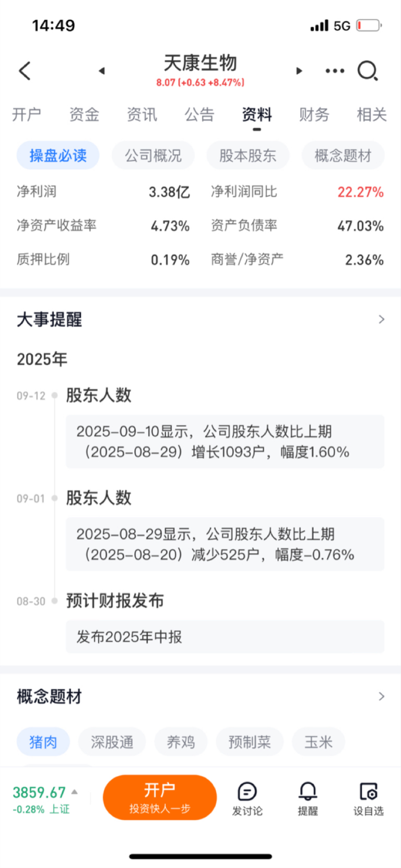Open the 09-12 股东人数 event card

(225, 441)
